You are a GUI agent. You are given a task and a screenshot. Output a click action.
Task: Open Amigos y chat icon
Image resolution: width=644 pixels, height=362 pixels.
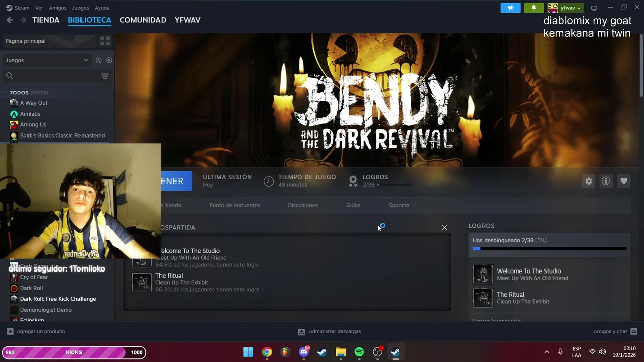point(634,331)
